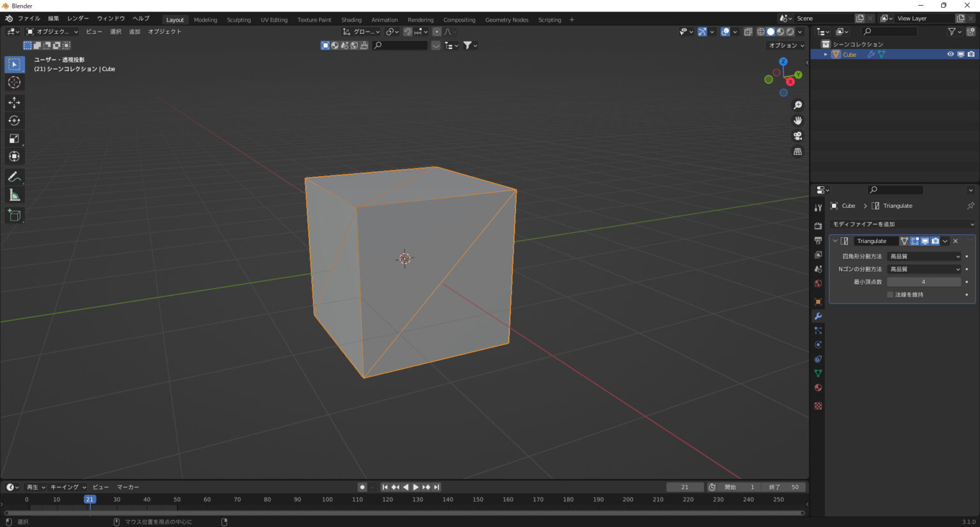980x527 pixels.
Task: Click the current frame field showing 21
Action: [x=685, y=487]
